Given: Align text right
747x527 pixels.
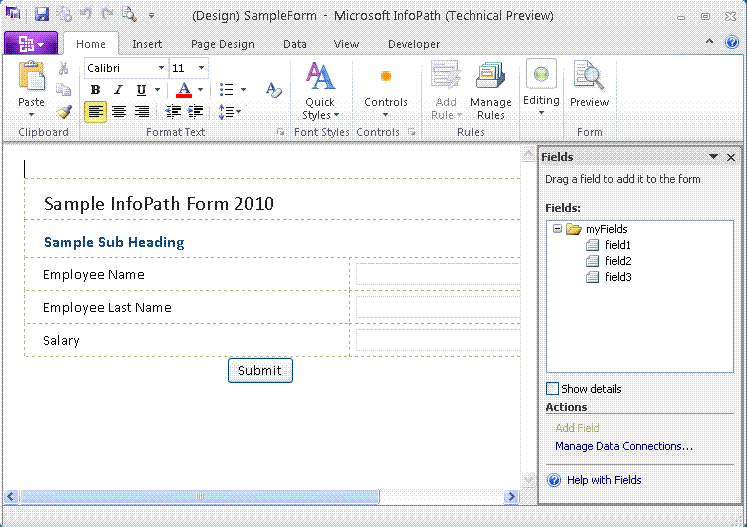Looking at the screenshot, I should pyautogui.click(x=142, y=112).
